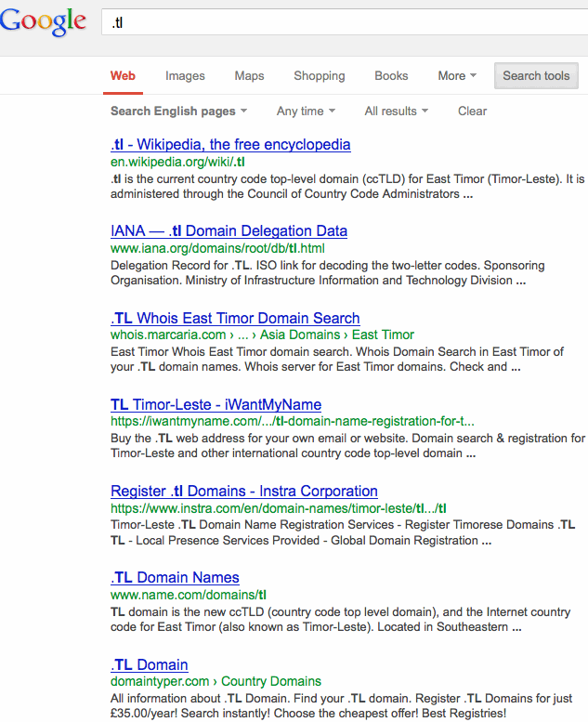The image size is (588, 722).
Task: Click www.iana.org/domains/root/db/tl.html URL
Action: click(217, 249)
